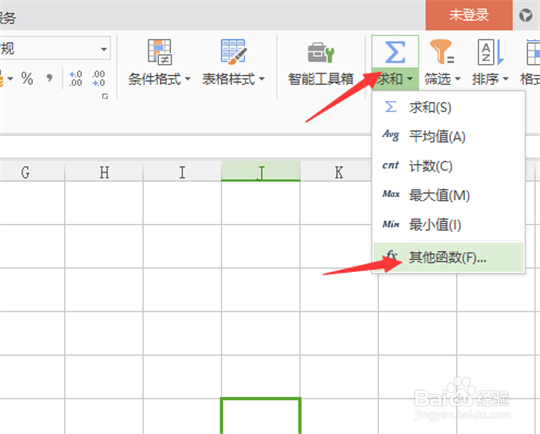Screen dimensions: 540x434
Task: Choose 求和(S) from the menu
Action: coord(448,107)
